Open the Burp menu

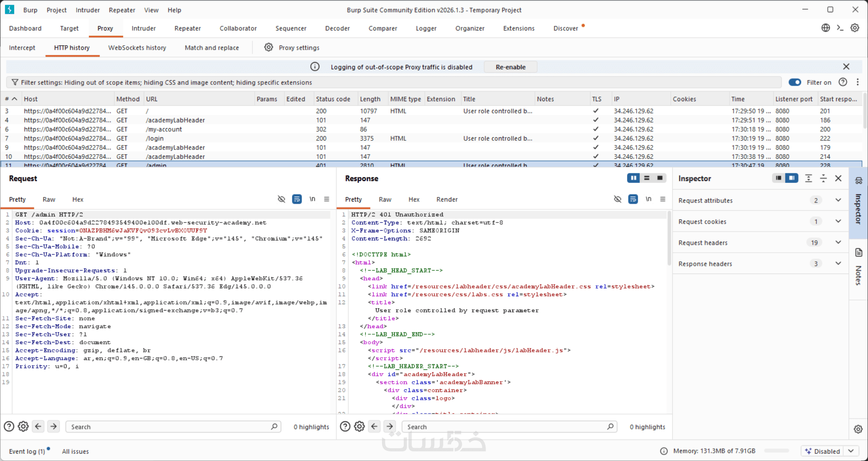(31, 10)
